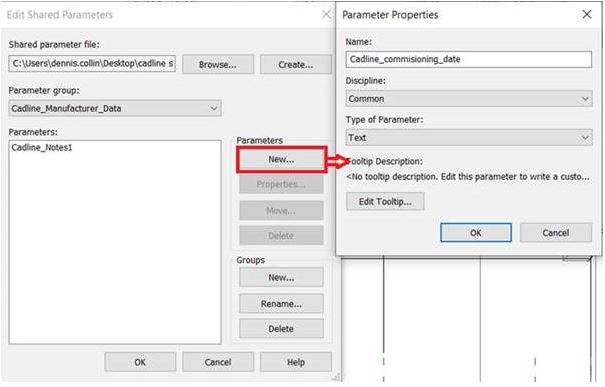Close the Parameter Properties dialog

click(x=587, y=14)
